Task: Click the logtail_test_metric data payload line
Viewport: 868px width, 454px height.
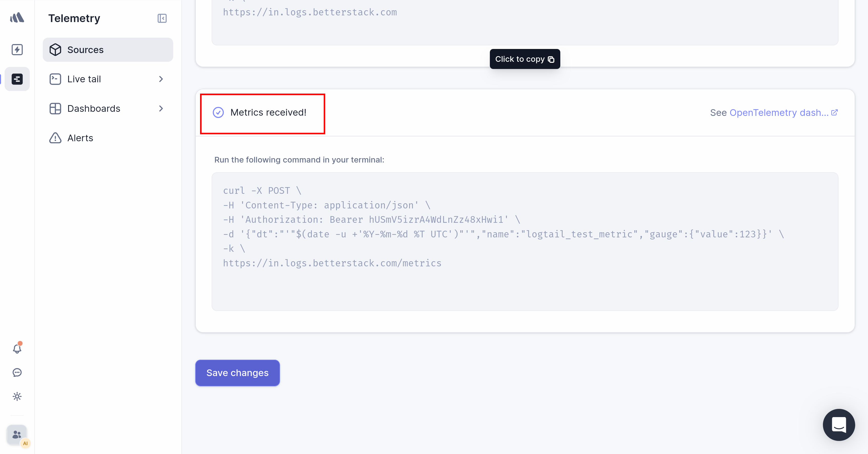Action: coord(503,234)
